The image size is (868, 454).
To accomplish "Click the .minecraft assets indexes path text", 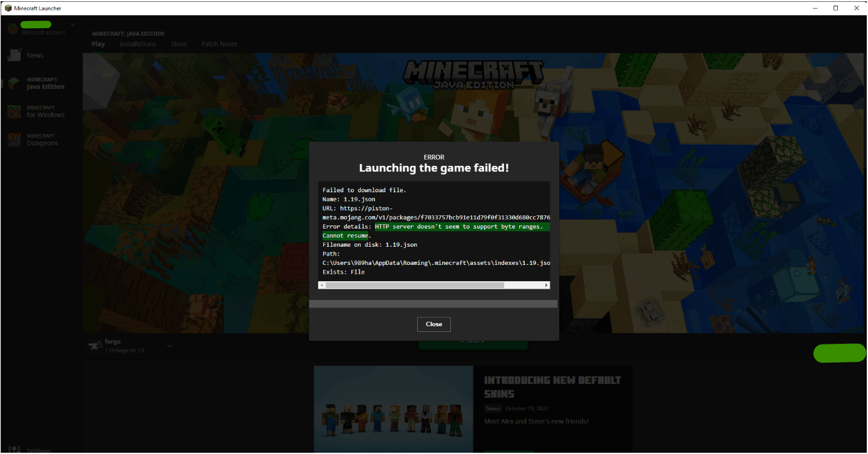I will click(436, 263).
